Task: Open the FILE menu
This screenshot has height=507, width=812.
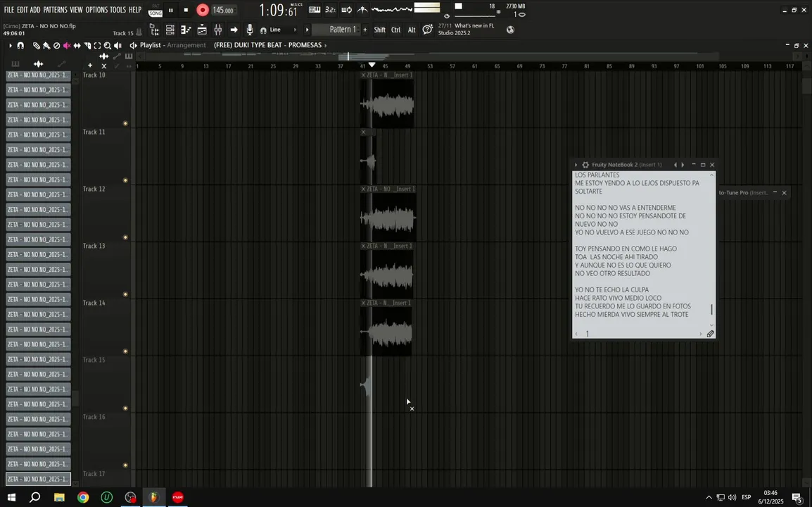Action: [9, 10]
